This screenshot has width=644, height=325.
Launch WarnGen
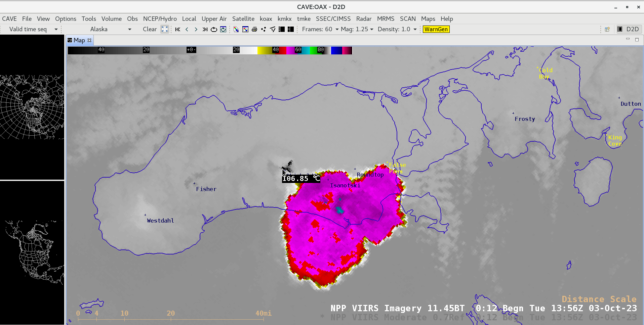click(436, 29)
